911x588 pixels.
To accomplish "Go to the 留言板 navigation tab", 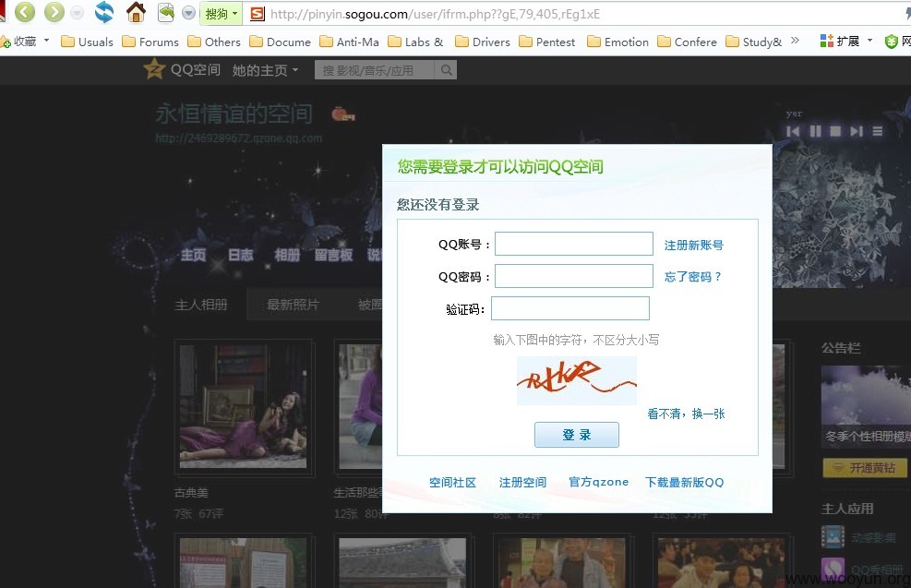I will [333, 255].
